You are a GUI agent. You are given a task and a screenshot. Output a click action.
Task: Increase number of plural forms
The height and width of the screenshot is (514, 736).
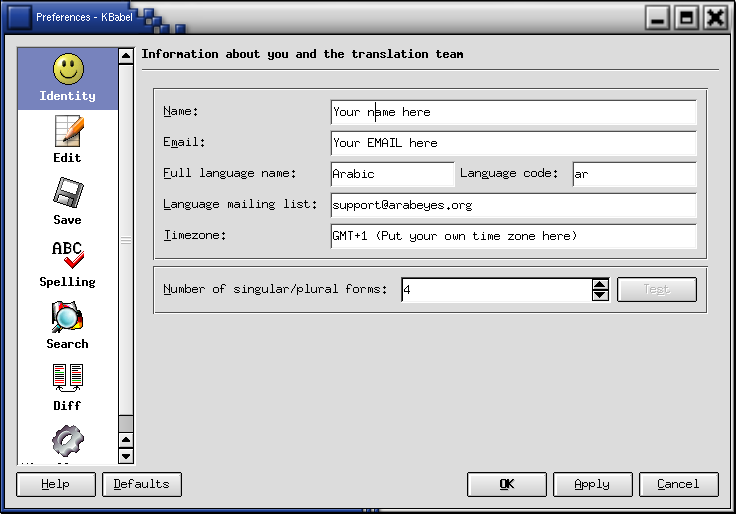pyautogui.click(x=600, y=284)
